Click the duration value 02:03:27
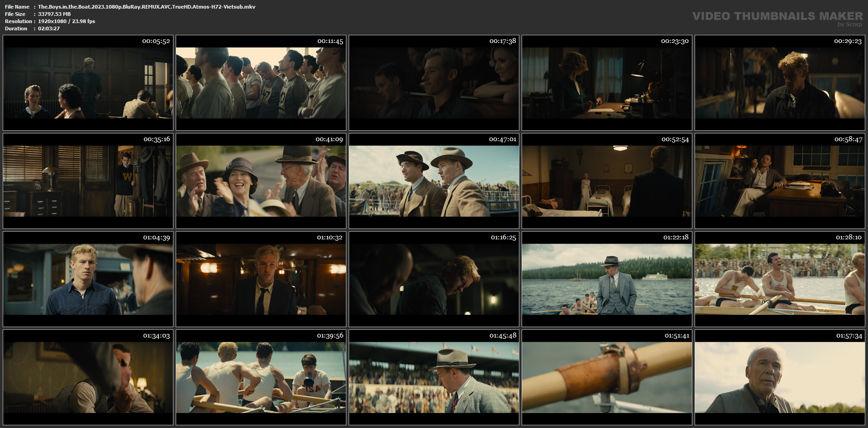 tap(49, 29)
